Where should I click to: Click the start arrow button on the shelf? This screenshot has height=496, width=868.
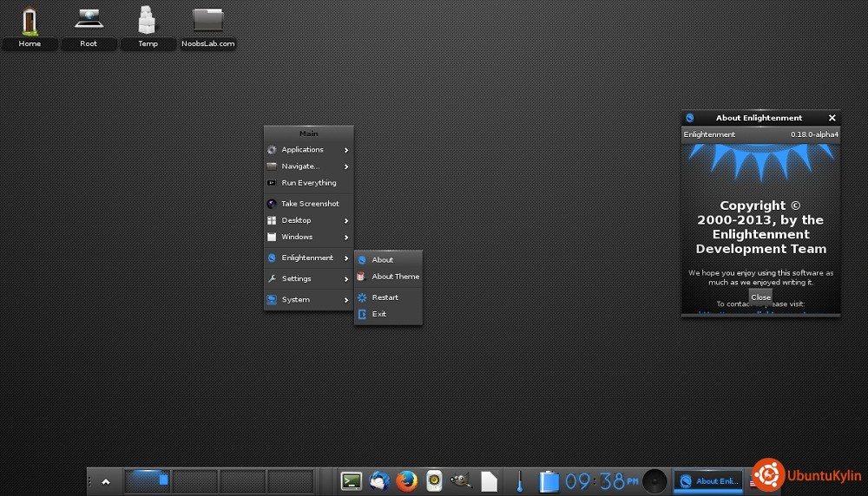point(106,481)
